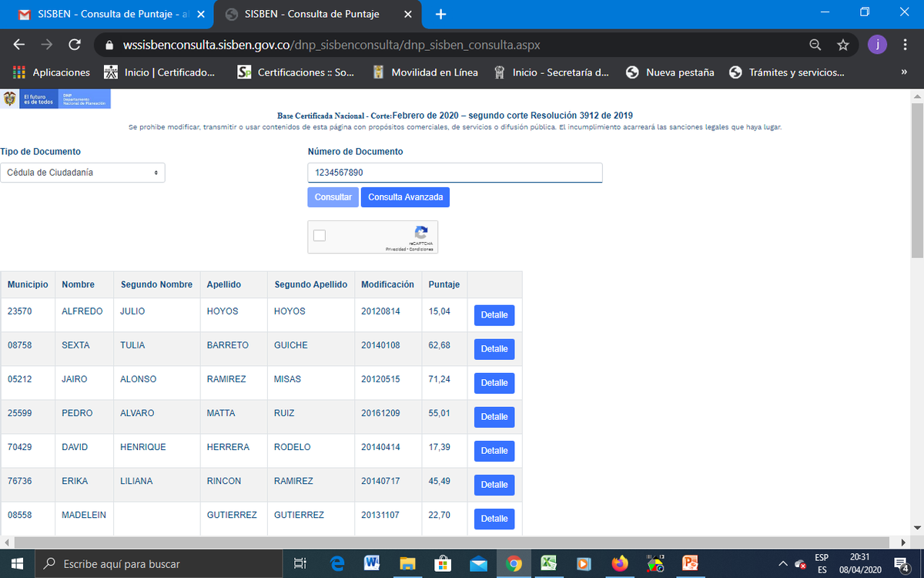
Task: Open the Chrome three-dot menu
Action: point(906,45)
